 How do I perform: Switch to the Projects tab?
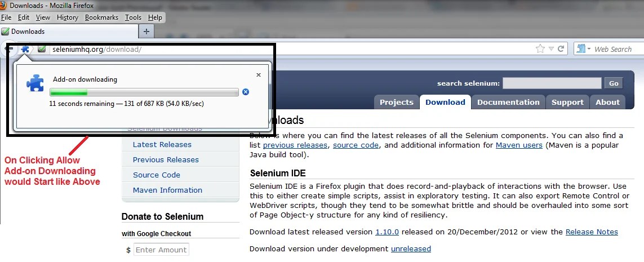tap(396, 102)
